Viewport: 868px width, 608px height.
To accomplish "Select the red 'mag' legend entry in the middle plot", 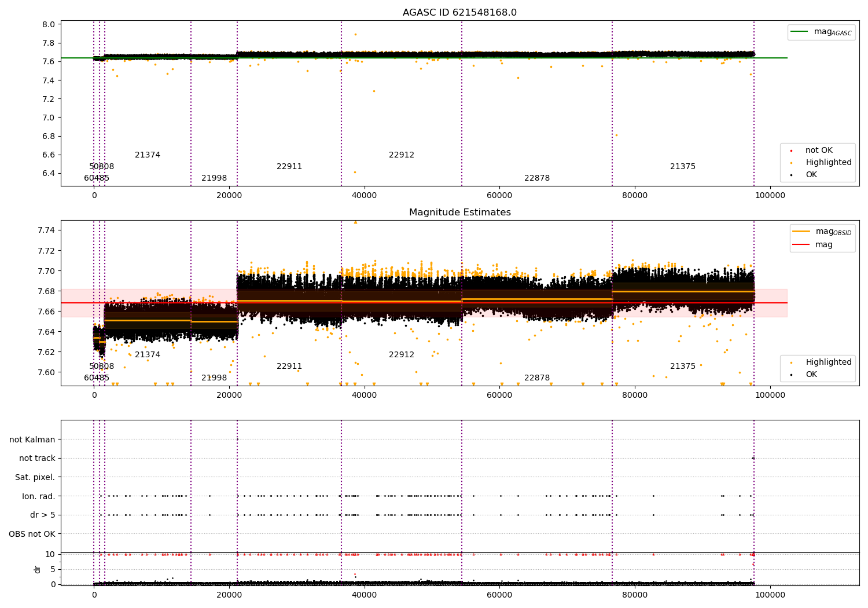I will (813, 245).
